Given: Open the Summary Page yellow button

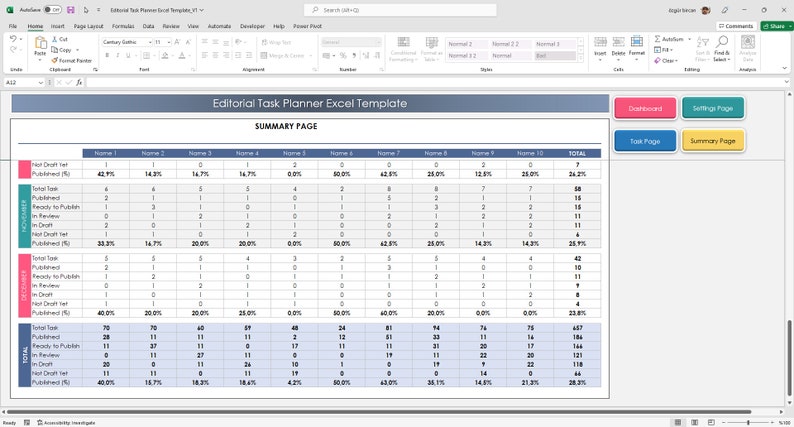Looking at the screenshot, I should click(x=712, y=140).
